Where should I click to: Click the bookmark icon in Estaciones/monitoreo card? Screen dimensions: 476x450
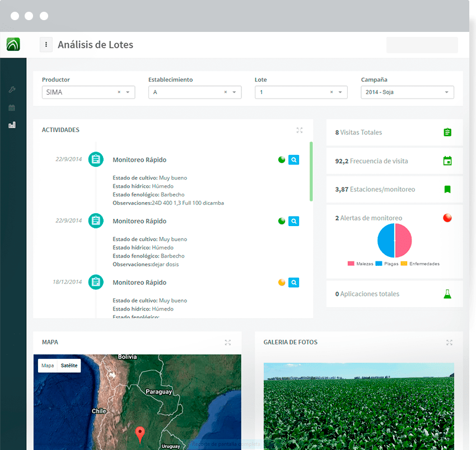(447, 189)
